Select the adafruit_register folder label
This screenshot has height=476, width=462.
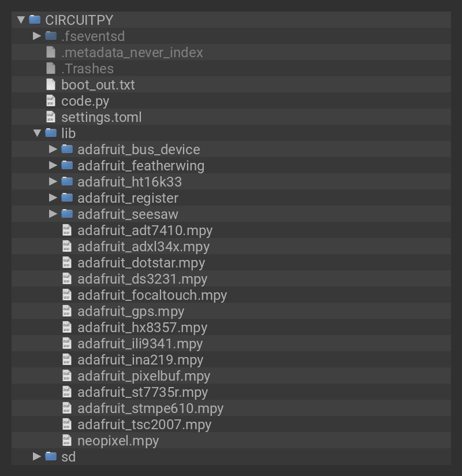pos(128,198)
